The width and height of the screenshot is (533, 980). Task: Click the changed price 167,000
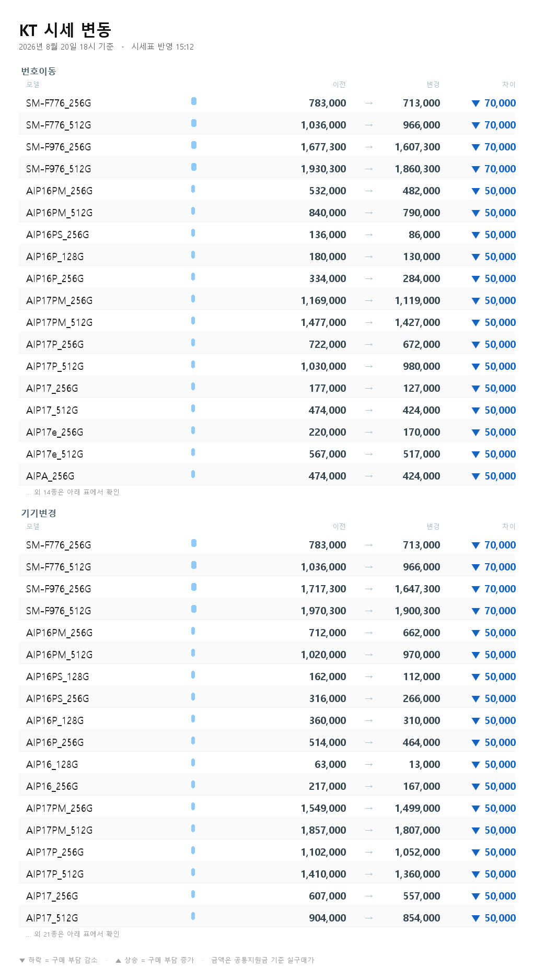tap(422, 787)
